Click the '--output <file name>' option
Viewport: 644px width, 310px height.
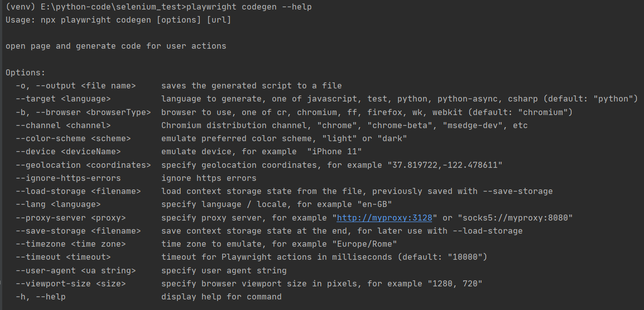(x=75, y=85)
